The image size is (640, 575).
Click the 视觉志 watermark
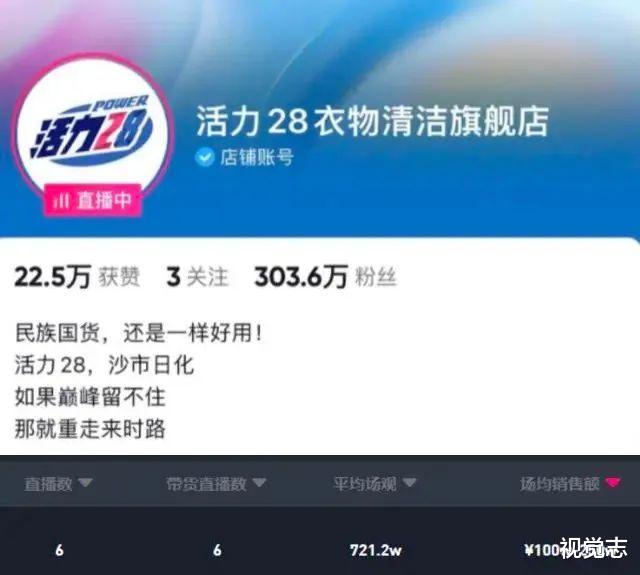593,548
